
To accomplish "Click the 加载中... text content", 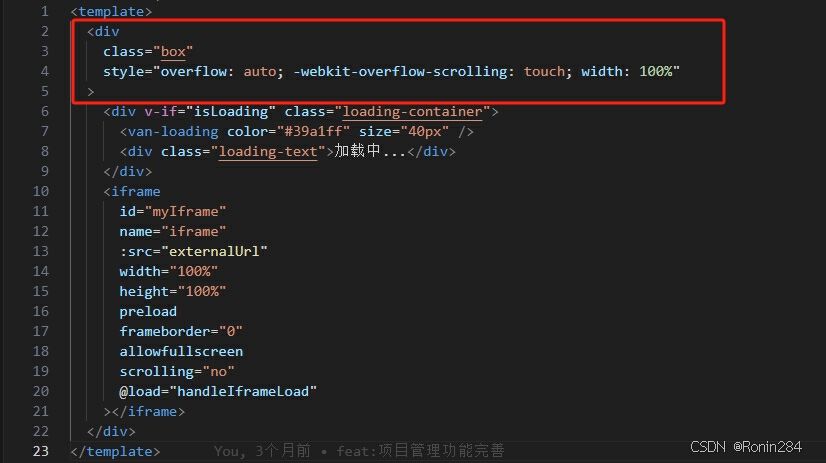I will pyautogui.click(x=370, y=151).
